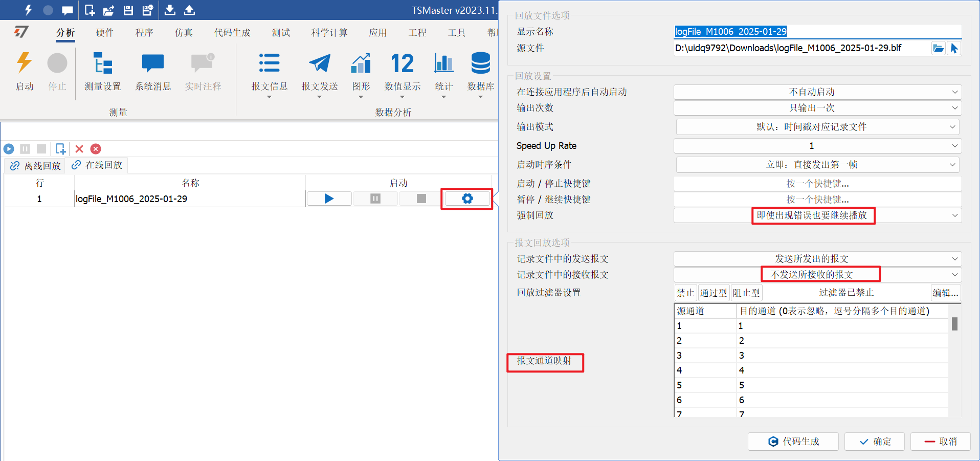Click title bar lightning quick-start icon
This screenshot has width=980, height=461.
tap(28, 10)
